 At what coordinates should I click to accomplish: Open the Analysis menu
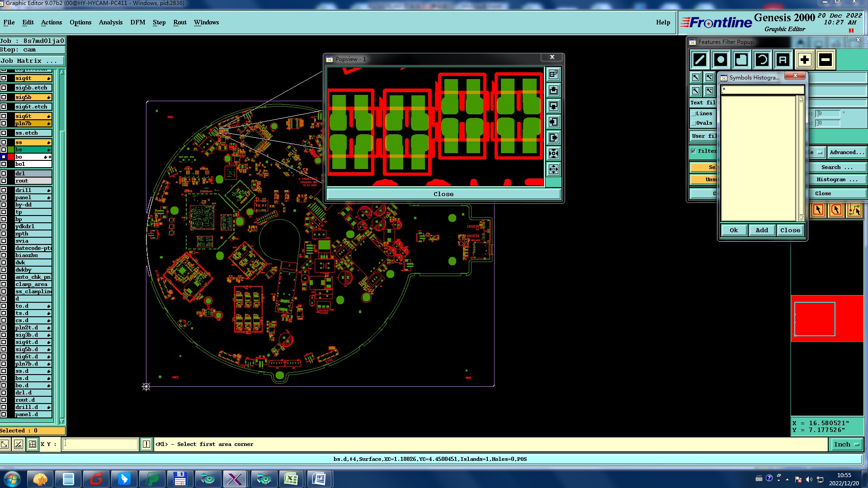[110, 22]
